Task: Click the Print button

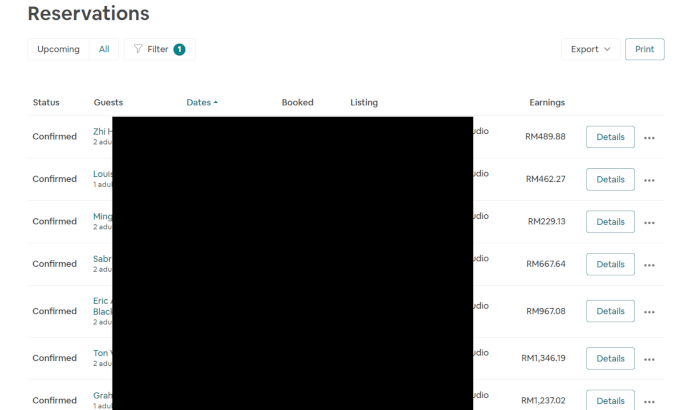Action: [644, 49]
